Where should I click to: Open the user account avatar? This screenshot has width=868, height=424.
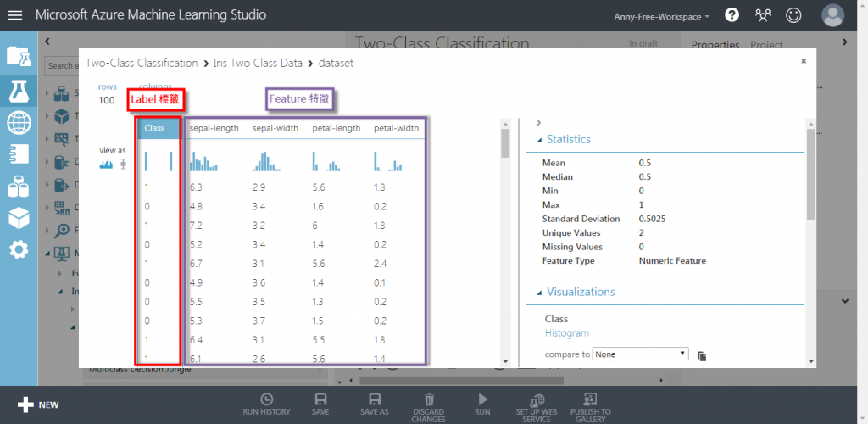pos(832,15)
